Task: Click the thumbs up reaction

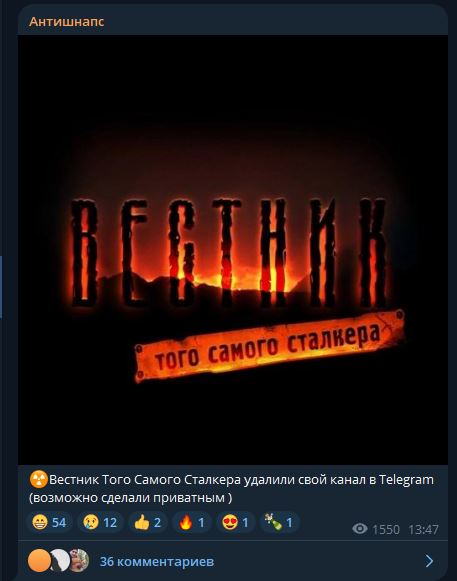Action: (147, 522)
